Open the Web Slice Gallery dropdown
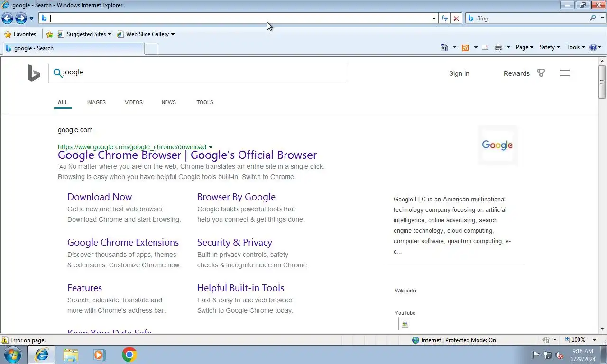Viewport: 607px width, 364px height. point(146,34)
